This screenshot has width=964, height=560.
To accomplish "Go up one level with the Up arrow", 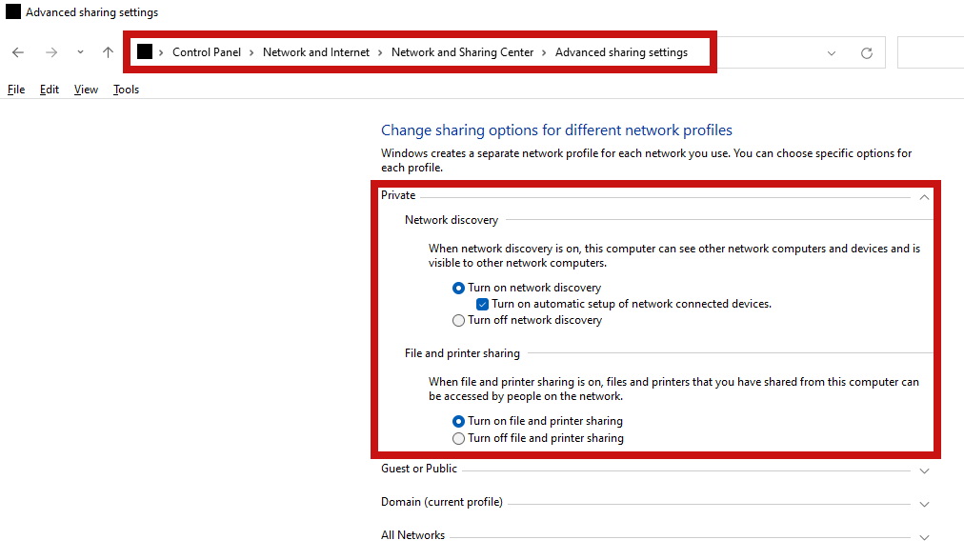I will tap(109, 52).
